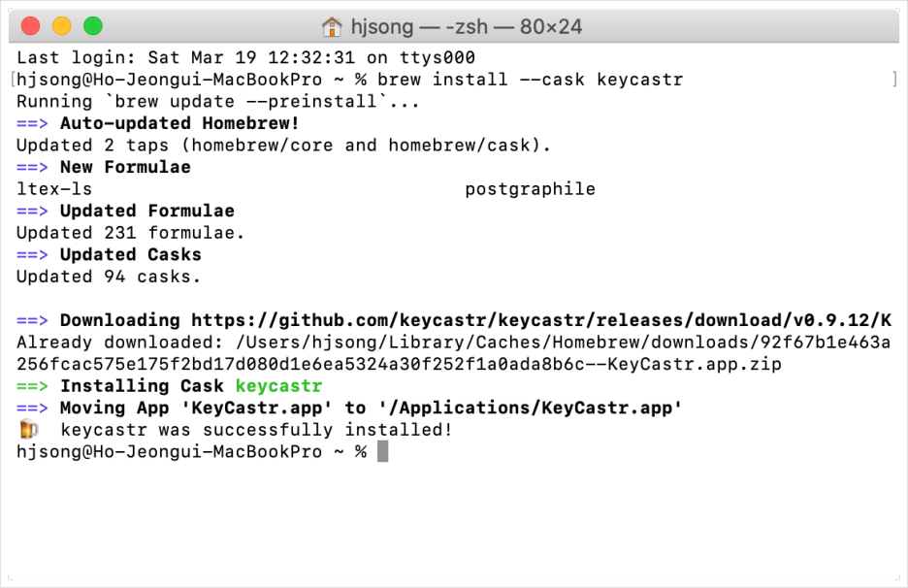Click the gray cursor block at prompt
Screen dimensions: 908x588
[x=383, y=451]
